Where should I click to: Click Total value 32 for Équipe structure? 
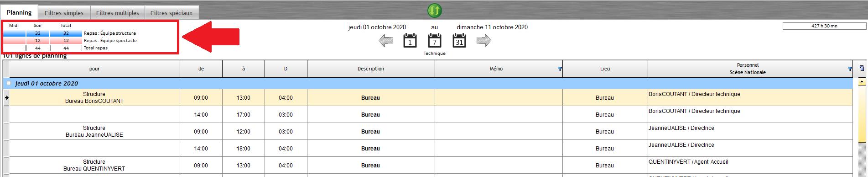(66, 33)
